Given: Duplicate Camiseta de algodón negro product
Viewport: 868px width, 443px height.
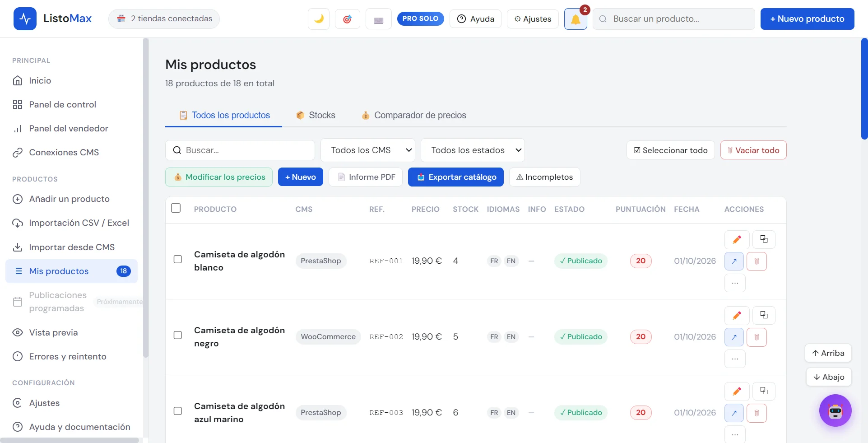Looking at the screenshot, I should point(764,315).
